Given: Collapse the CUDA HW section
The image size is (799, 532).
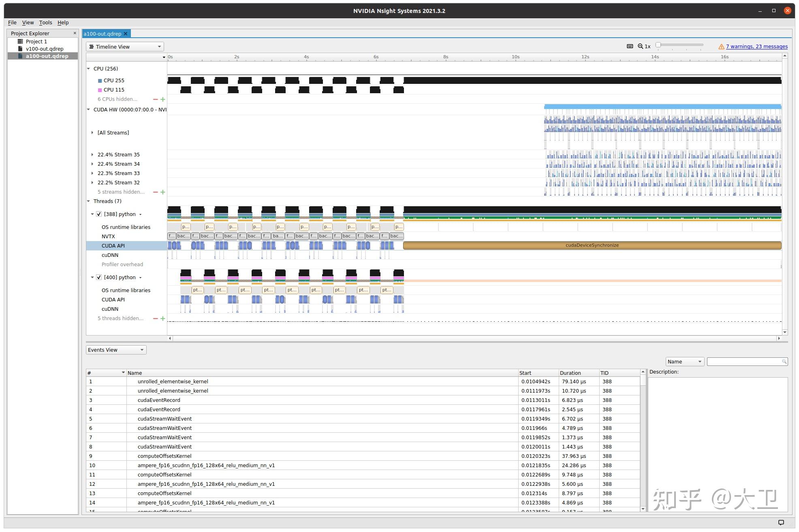Looking at the screenshot, I should pos(89,109).
